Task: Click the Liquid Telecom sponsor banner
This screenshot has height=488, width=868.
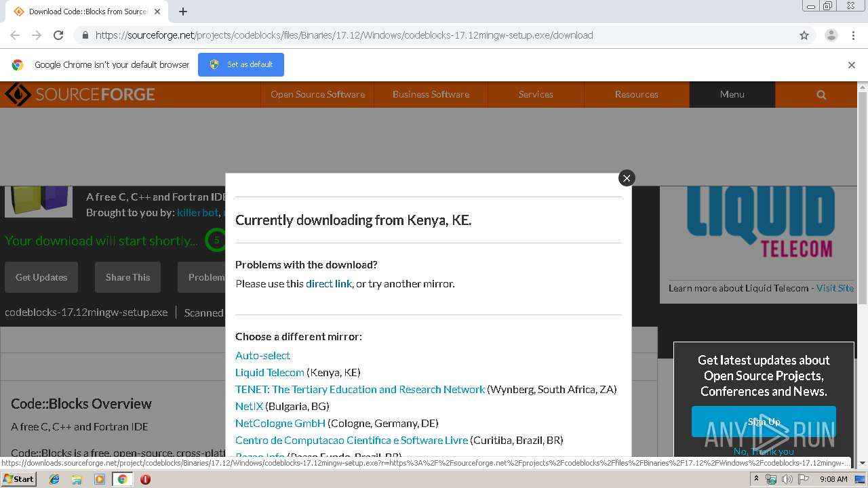Action: [x=760, y=223]
